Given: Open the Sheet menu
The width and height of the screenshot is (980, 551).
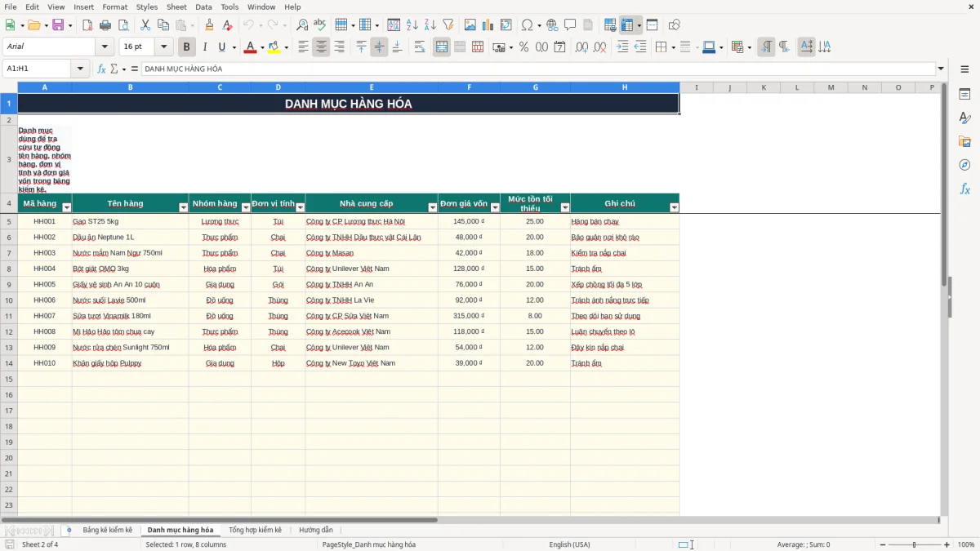Looking at the screenshot, I should (177, 7).
